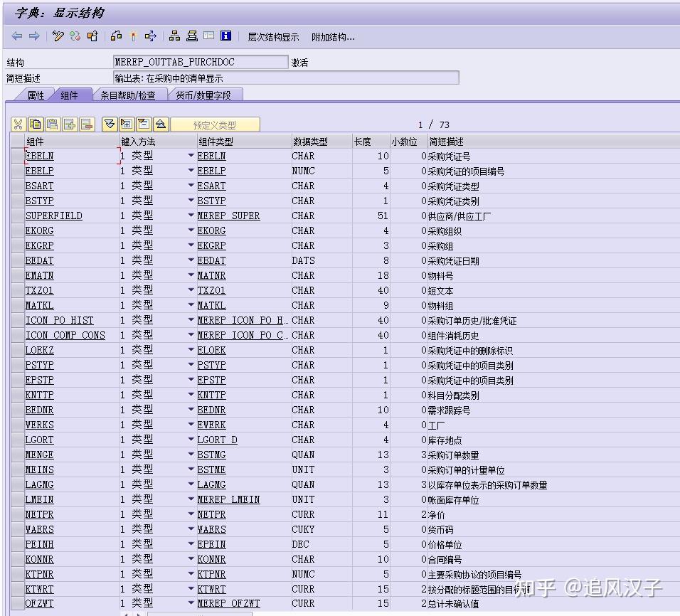Open the EKORG component link
Image resolution: width=680 pixels, height=616 pixels.
pyautogui.click(x=39, y=230)
